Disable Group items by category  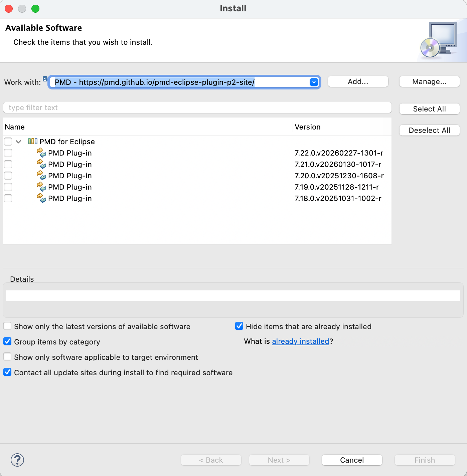click(x=7, y=341)
